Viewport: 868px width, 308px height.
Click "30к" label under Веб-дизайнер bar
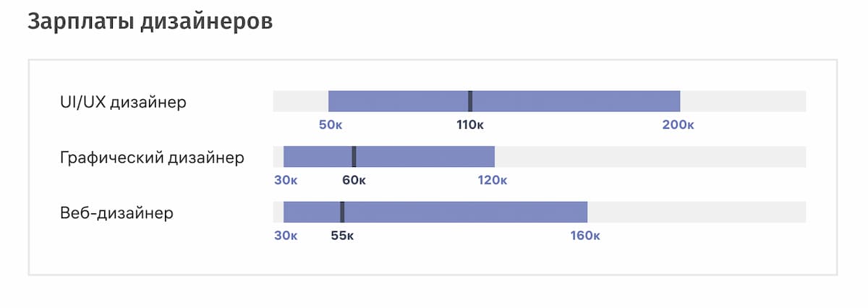pos(286,236)
